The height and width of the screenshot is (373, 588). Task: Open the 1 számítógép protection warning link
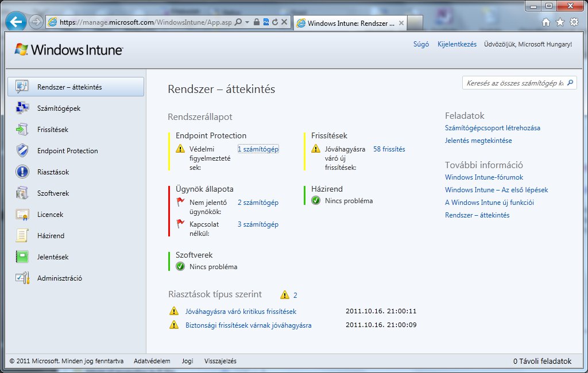point(258,149)
